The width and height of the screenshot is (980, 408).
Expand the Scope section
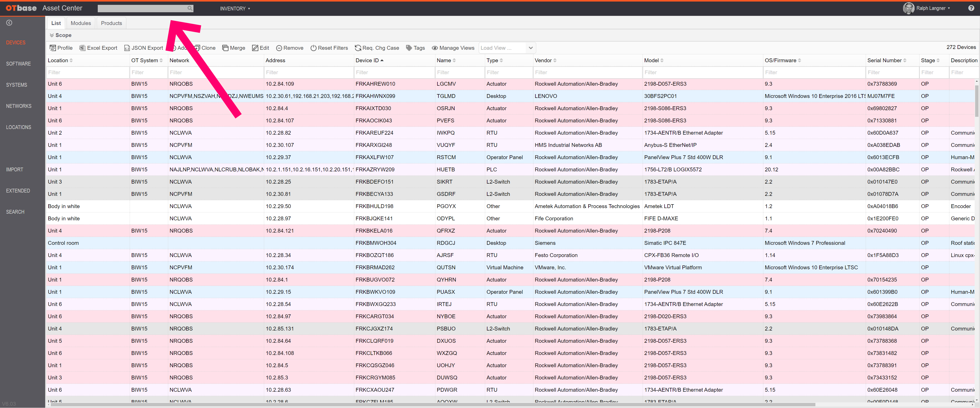60,35
